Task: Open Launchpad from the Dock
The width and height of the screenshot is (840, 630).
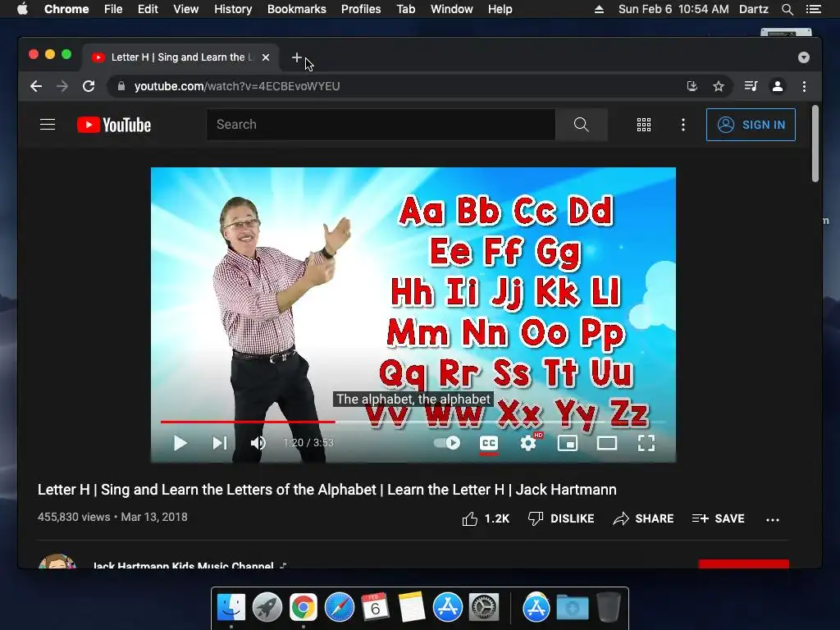Action: pyautogui.click(x=267, y=608)
